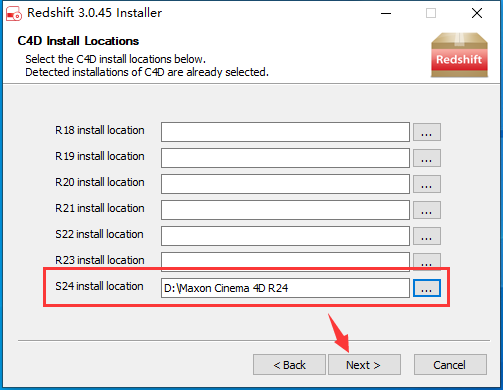Minimize the installer window
This screenshot has height=390, width=503.
[386, 13]
